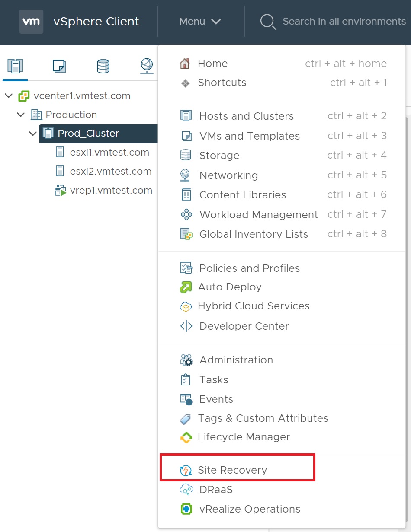
Task: Click the VMware vm logo
Action: (31, 22)
